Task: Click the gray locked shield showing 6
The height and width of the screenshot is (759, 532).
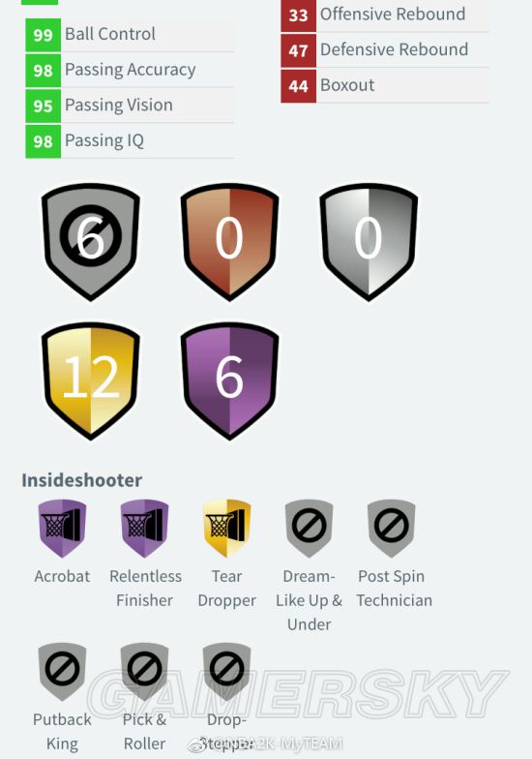Action: pyautogui.click(x=91, y=242)
